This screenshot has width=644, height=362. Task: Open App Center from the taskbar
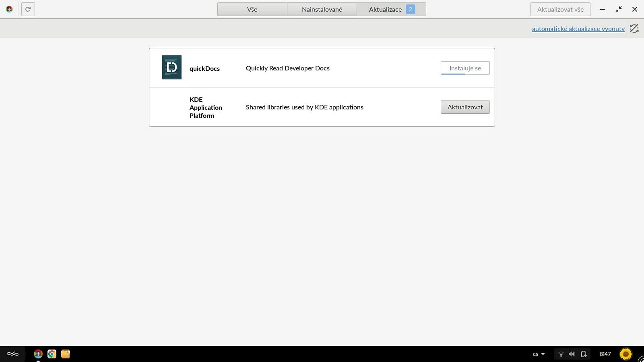click(38, 354)
